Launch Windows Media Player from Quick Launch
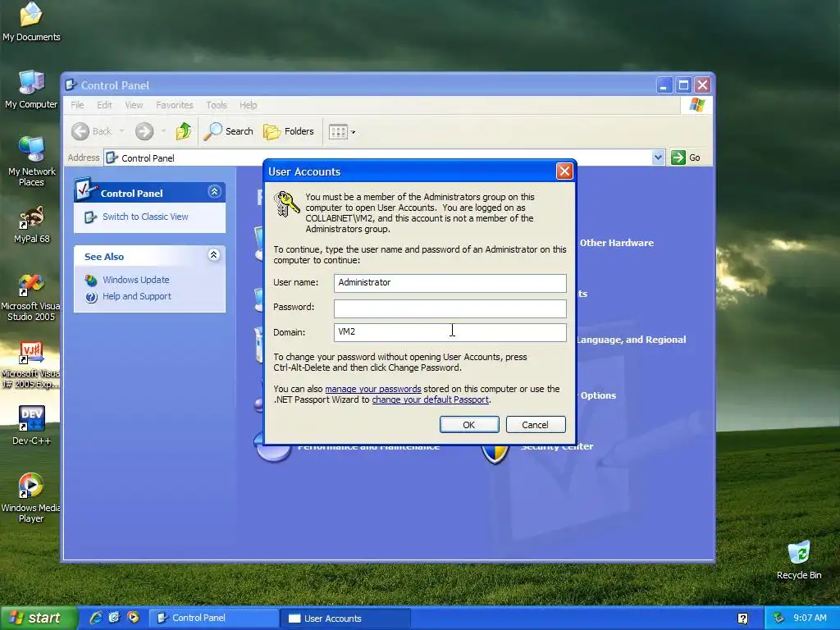The height and width of the screenshot is (630, 840). tap(133, 618)
